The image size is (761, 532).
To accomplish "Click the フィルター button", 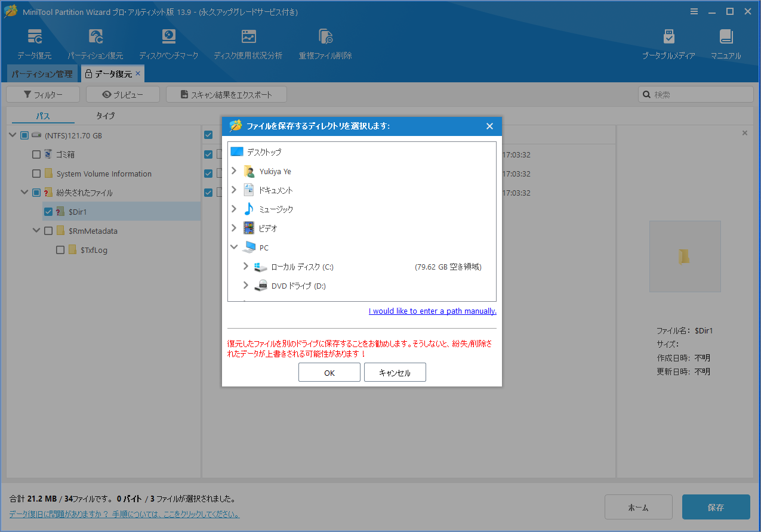I will coord(43,94).
